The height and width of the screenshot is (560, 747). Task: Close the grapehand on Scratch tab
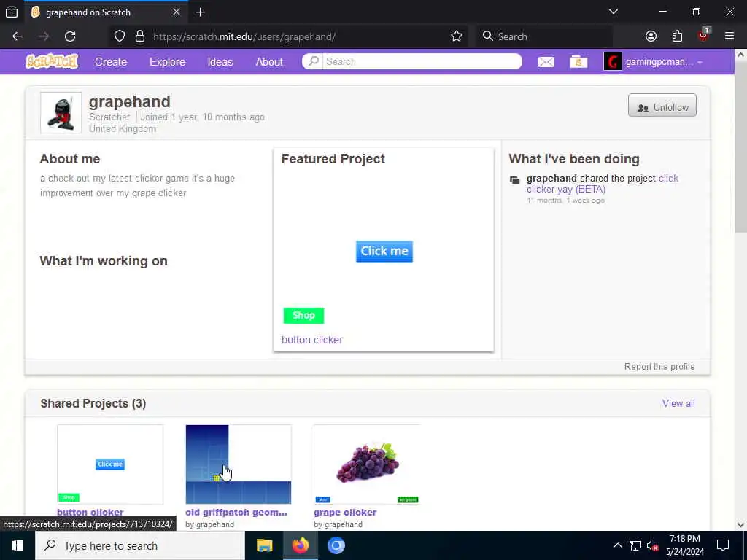coord(177,12)
